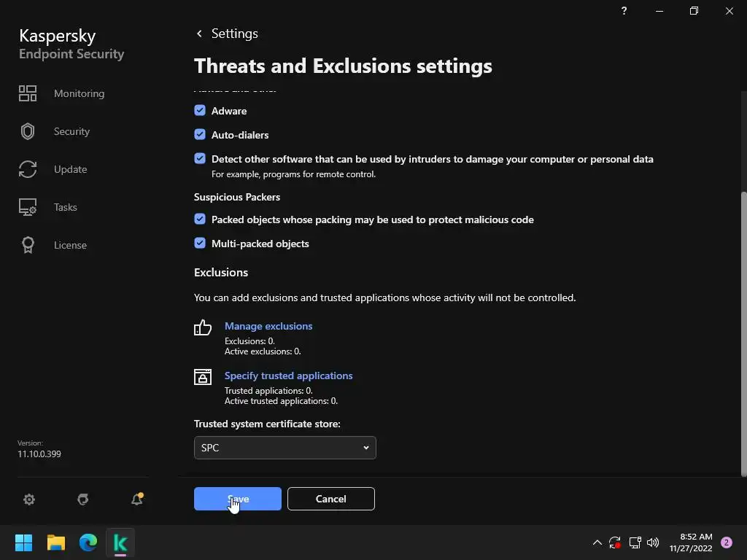Uncheck the Adware checkbox
The width and height of the screenshot is (747, 560).
[200, 111]
